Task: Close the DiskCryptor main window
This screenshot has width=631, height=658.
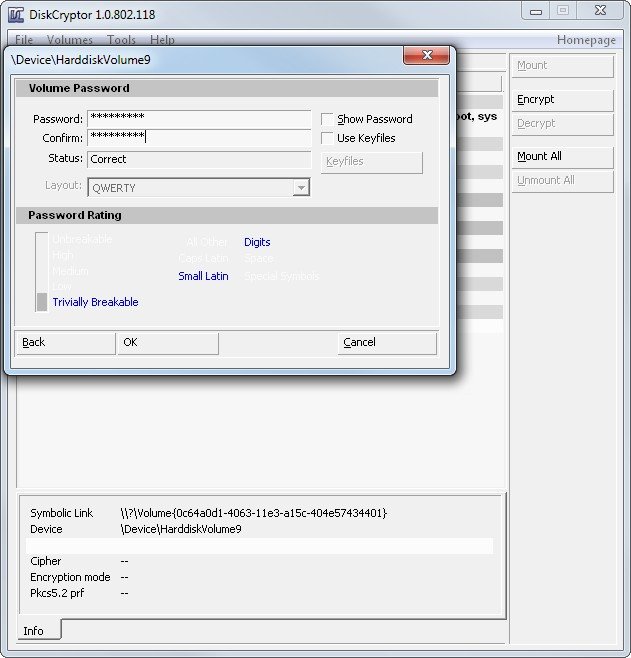Action: 600,11
